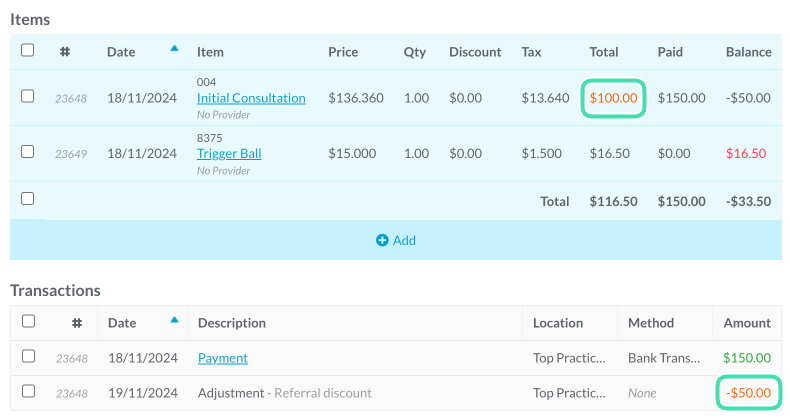
Task: Click the $0.00 paid cell for Trigger Ball
Action: (674, 154)
